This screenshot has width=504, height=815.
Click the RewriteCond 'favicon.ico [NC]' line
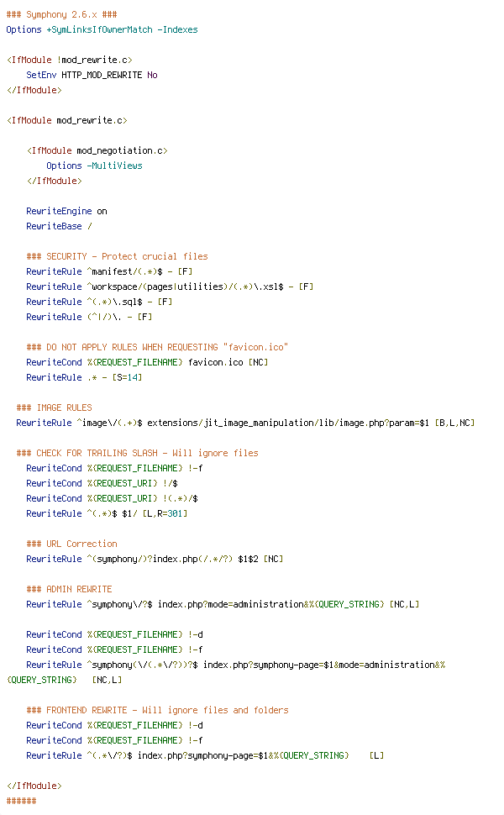[x=147, y=362]
